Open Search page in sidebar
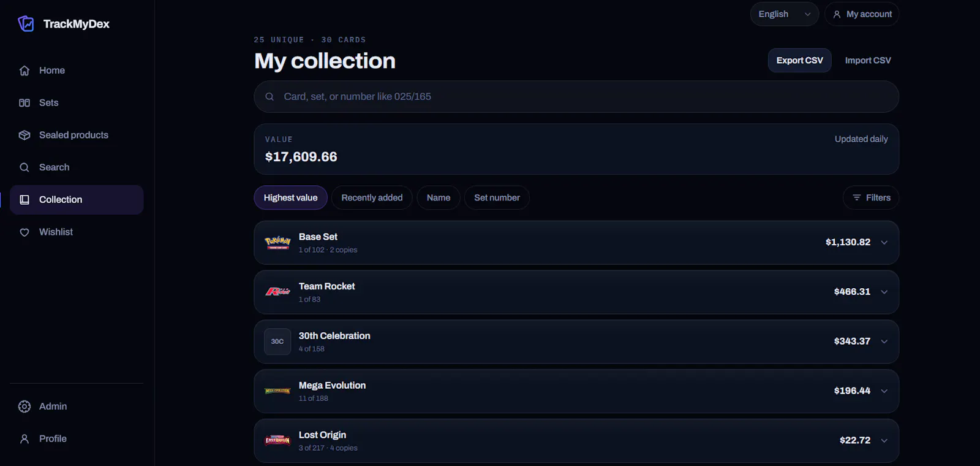 tap(77, 167)
